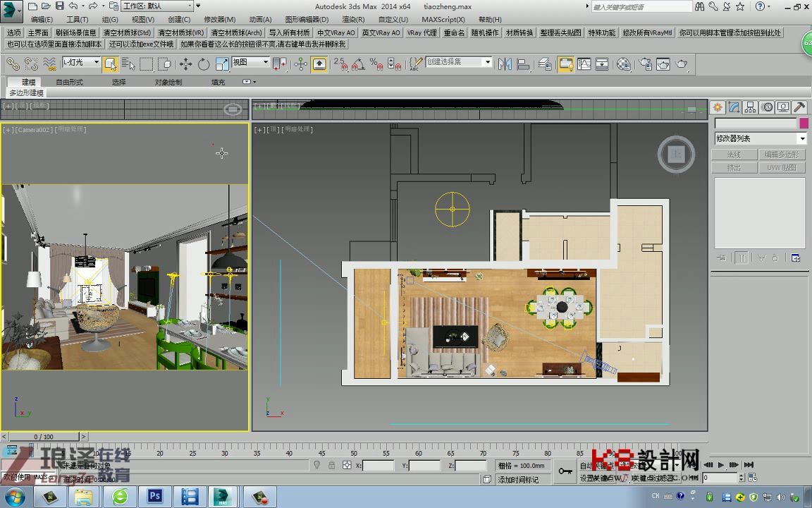812x508 pixels.
Task: Activate the Select and Rotate tool
Action: pyautogui.click(x=204, y=64)
